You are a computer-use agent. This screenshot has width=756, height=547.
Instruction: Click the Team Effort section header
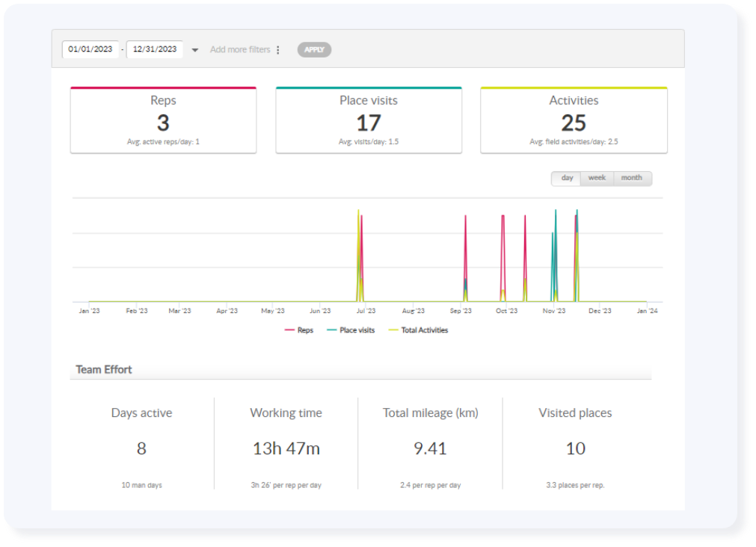coord(104,369)
